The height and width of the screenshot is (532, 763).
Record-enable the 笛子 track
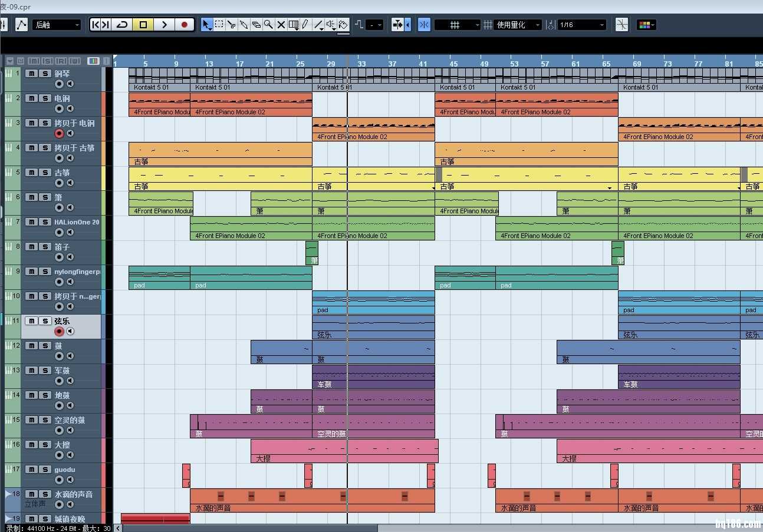point(59,257)
